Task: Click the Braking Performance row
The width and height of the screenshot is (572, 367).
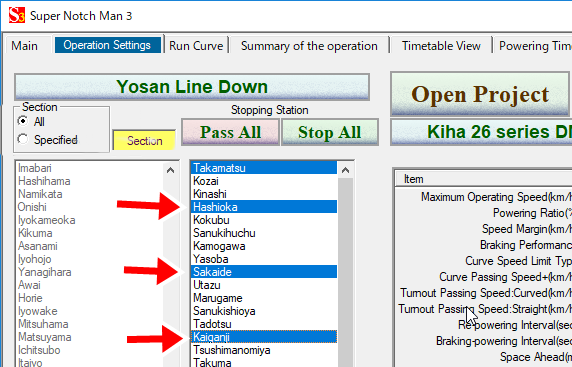Action: click(x=484, y=245)
